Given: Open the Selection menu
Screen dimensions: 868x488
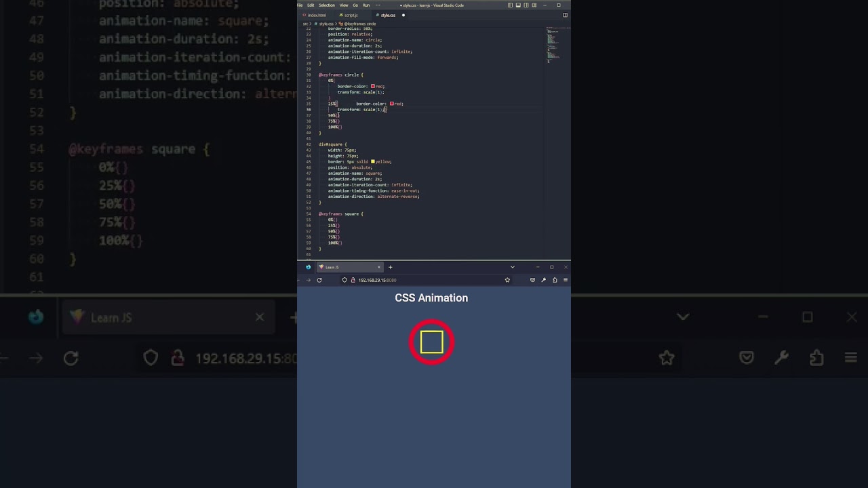Looking at the screenshot, I should pos(327,5).
